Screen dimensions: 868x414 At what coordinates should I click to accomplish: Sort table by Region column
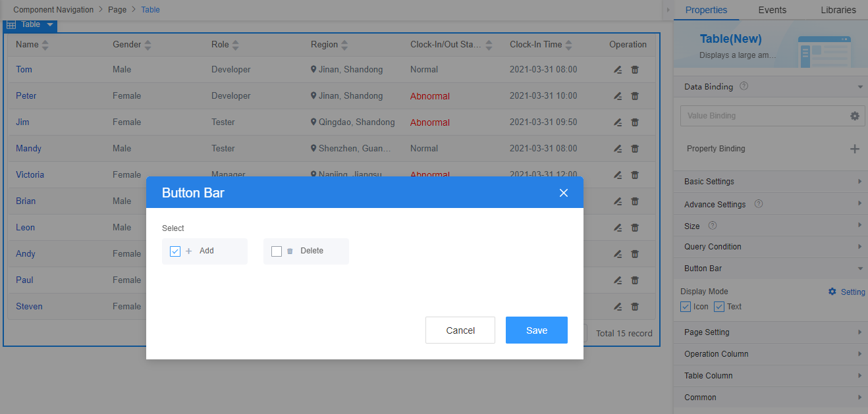pyautogui.click(x=344, y=45)
